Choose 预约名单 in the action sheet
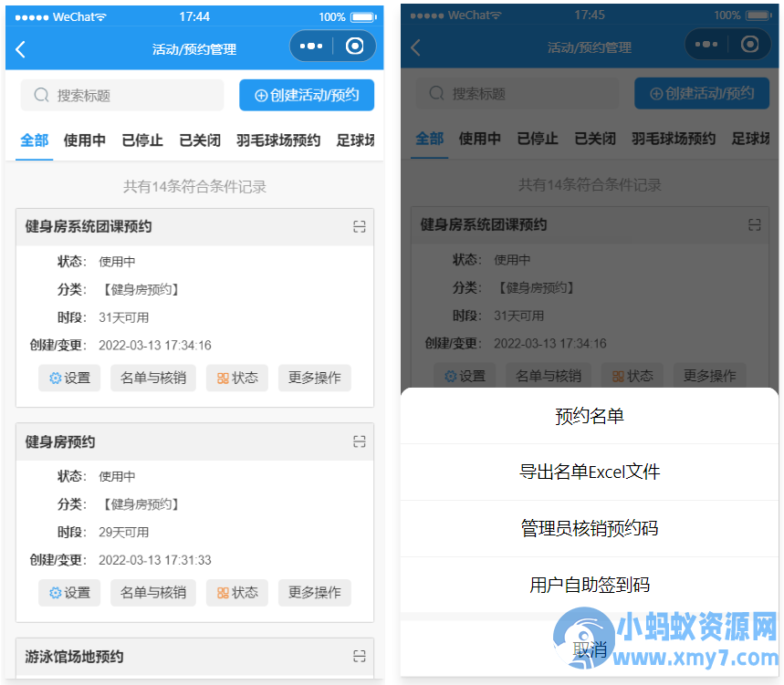 (590, 416)
